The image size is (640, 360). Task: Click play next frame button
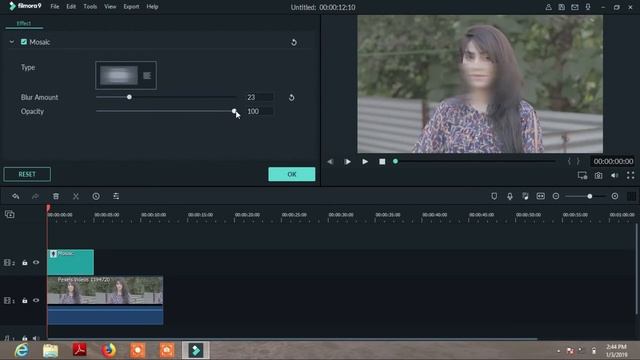point(347,162)
